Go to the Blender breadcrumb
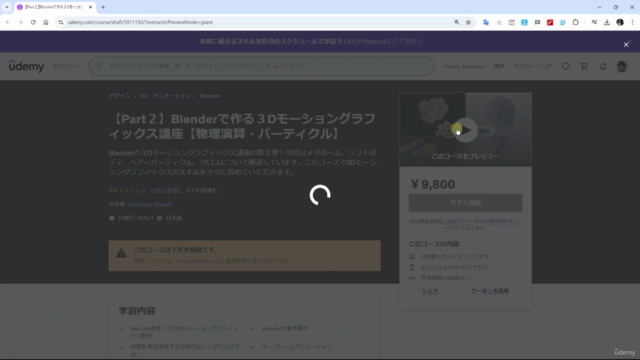Viewport: 640px width, 360px height. tap(210, 96)
